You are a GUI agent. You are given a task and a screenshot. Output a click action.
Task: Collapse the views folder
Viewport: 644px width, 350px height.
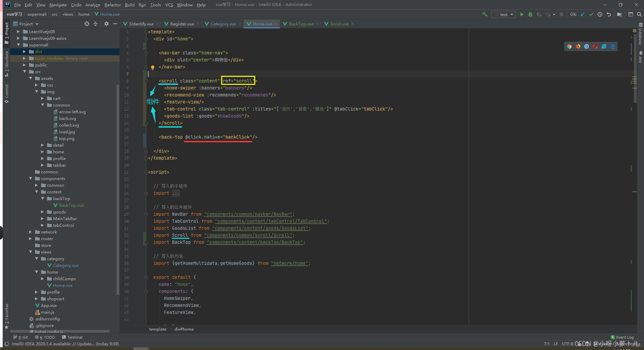[30, 252]
